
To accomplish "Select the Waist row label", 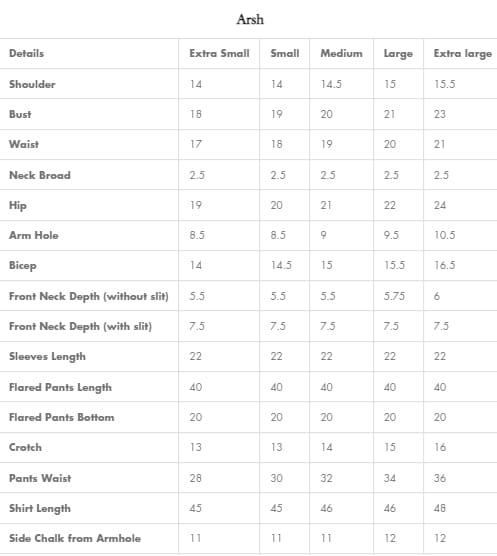I will 24,144.
